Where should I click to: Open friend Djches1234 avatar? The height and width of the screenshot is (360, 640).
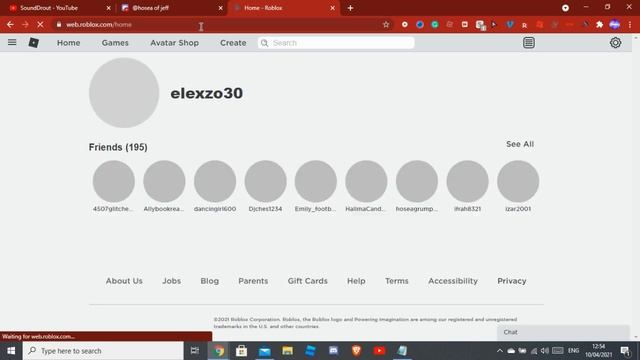pyautogui.click(x=265, y=181)
